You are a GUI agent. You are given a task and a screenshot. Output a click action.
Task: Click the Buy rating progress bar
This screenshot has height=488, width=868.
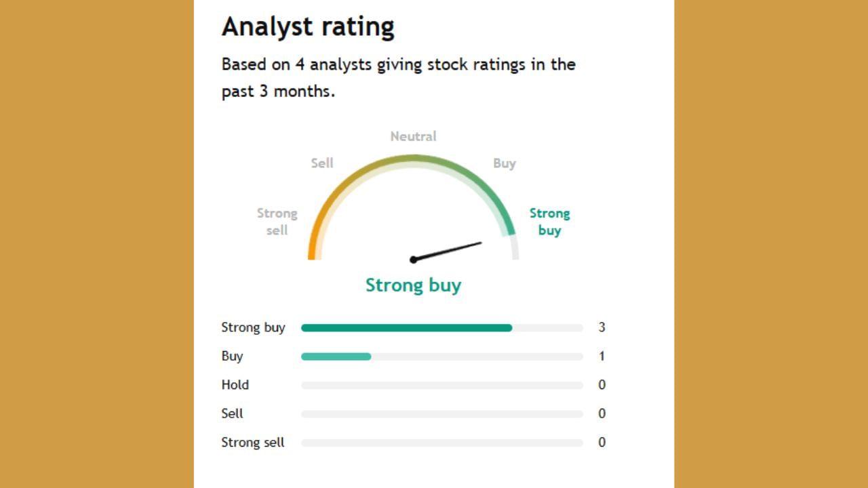(x=336, y=357)
